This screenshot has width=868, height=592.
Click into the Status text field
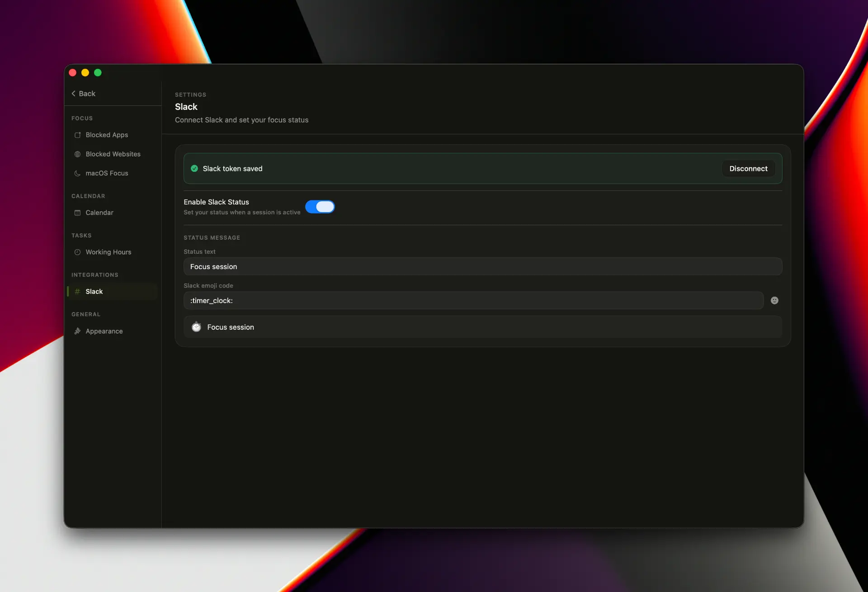pyautogui.click(x=483, y=267)
